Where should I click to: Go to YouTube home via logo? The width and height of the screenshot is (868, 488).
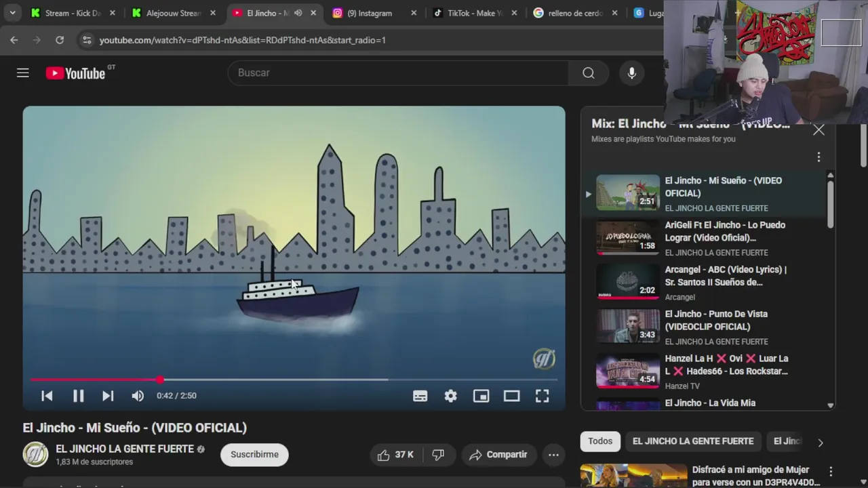[x=75, y=73]
